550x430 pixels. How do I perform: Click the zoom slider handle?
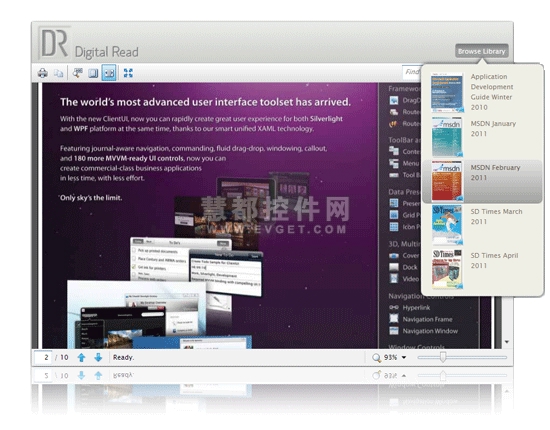pyautogui.click(x=443, y=357)
